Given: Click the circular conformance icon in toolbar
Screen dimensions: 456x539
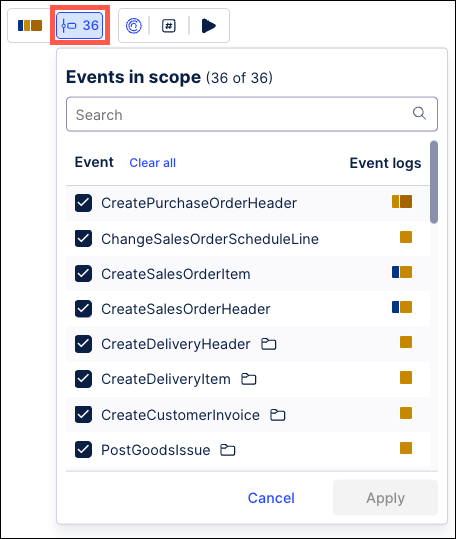Looking at the screenshot, I should (x=134, y=25).
